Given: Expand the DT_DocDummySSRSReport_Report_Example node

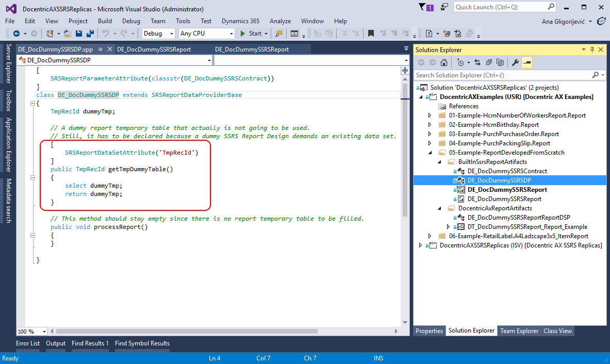Looking at the screenshot, I should [448, 227].
